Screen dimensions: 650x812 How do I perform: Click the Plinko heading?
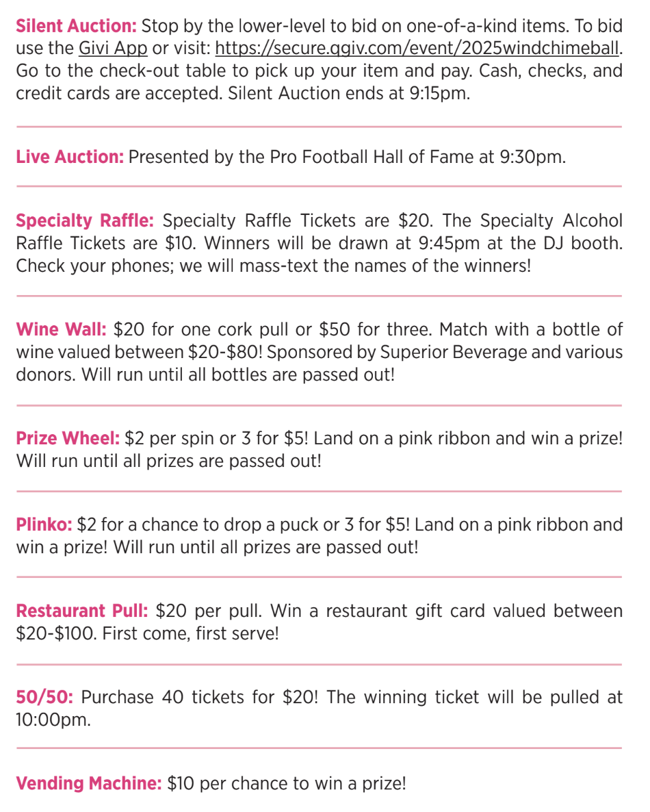tap(44, 525)
